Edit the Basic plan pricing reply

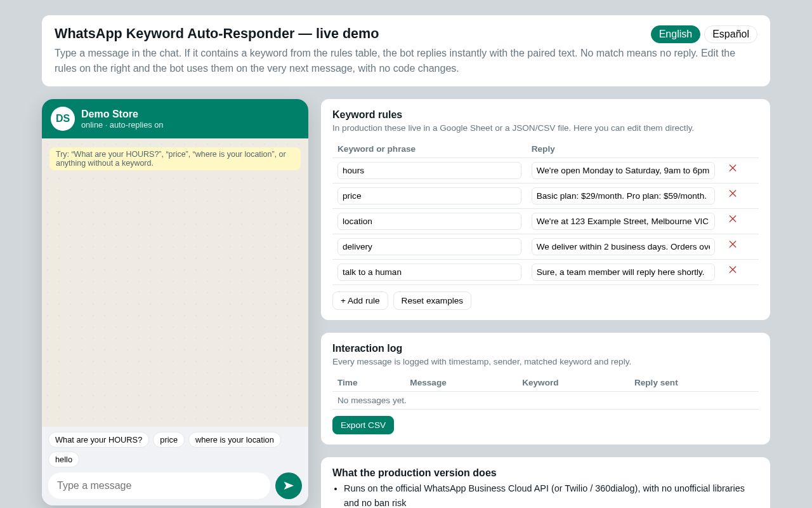pyautogui.click(x=623, y=196)
